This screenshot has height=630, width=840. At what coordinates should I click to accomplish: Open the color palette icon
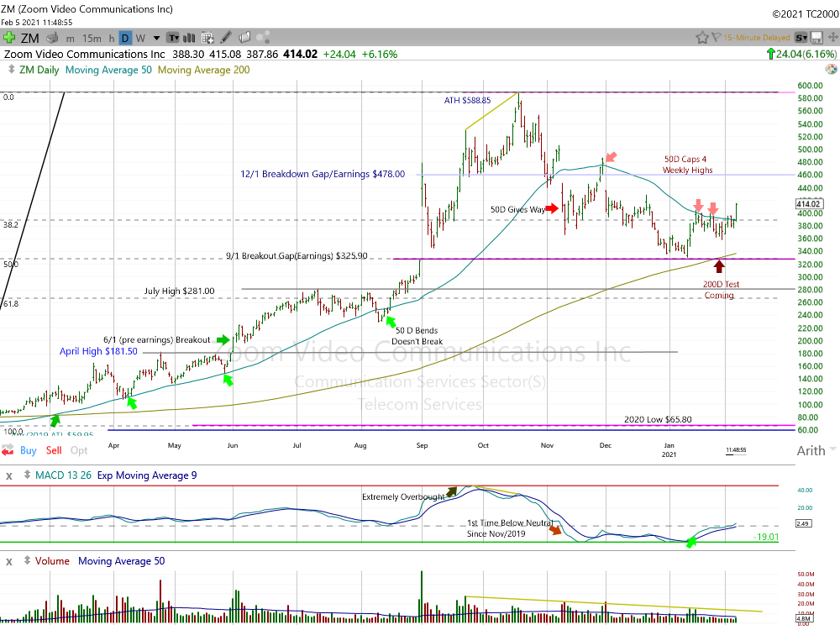coord(831,69)
